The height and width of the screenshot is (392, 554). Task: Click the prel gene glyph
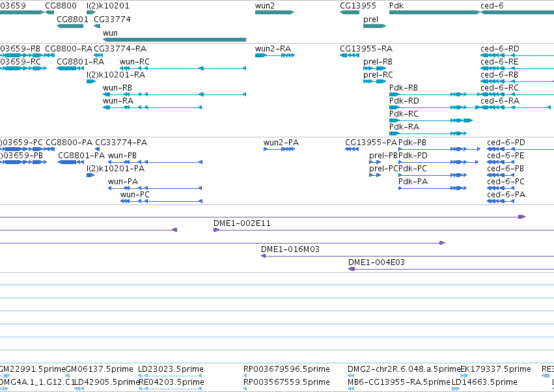coord(374,26)
